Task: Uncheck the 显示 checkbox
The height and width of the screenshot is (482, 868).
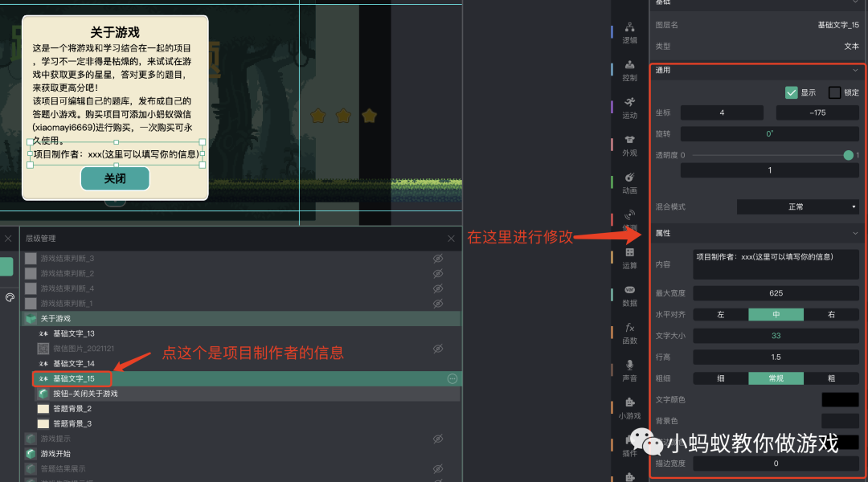Action: (792, 92)
